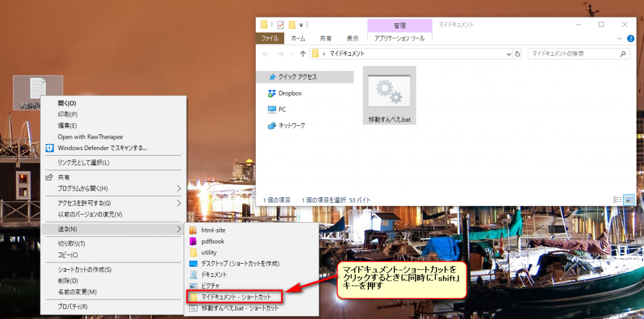Image resolution: width=644 pixels, height=319 pixels.
Task: Click the up-arrow parent folder button
Action: point(303,54)
